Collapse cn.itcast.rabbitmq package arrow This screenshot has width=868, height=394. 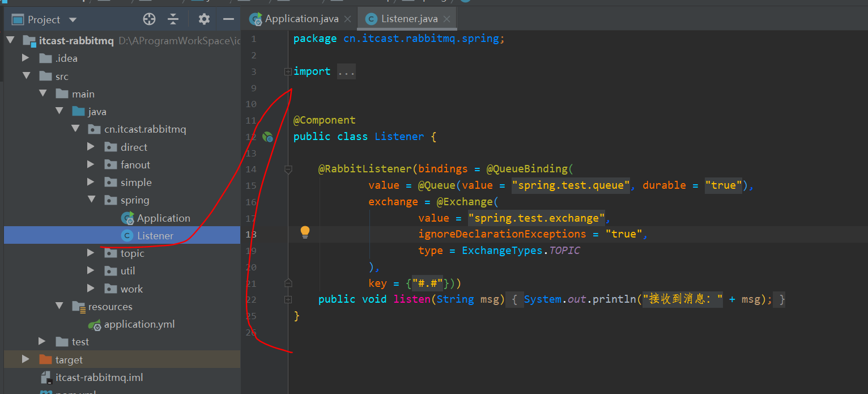(75, 129)
